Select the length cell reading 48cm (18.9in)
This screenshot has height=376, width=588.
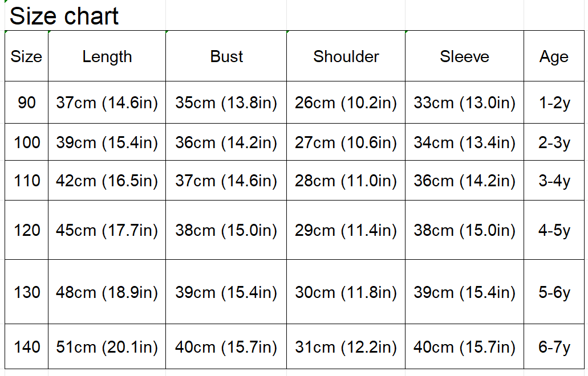pos(107,292)
